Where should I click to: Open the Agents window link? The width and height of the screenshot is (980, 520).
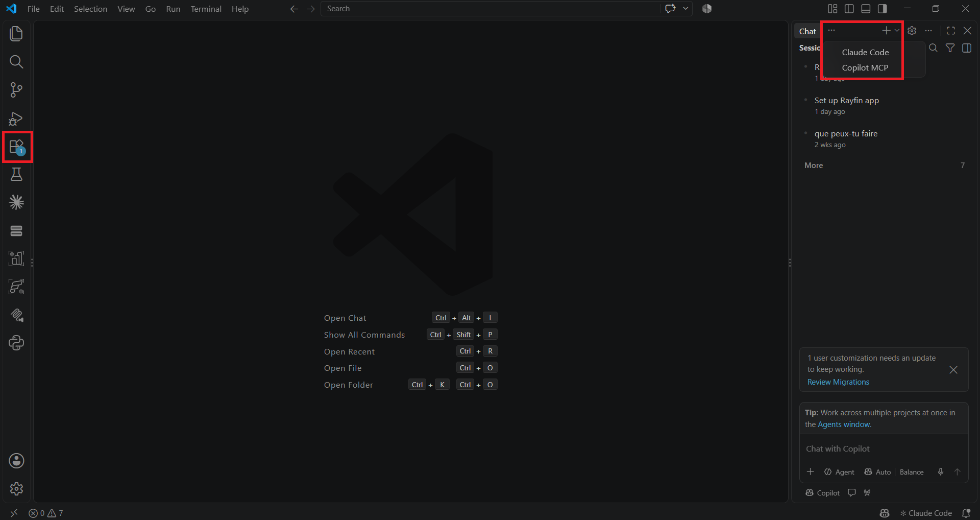pyautogui.click(x=844, y=424)
